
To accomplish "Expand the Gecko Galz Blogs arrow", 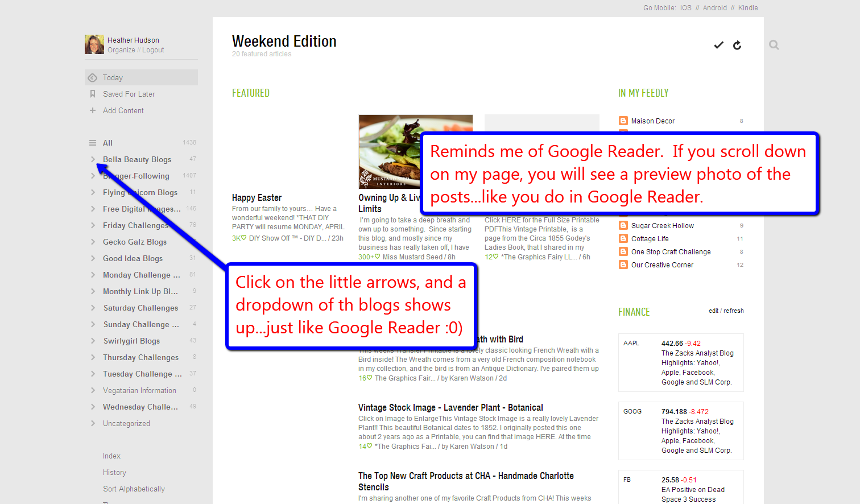I will (x=93, y=242).
